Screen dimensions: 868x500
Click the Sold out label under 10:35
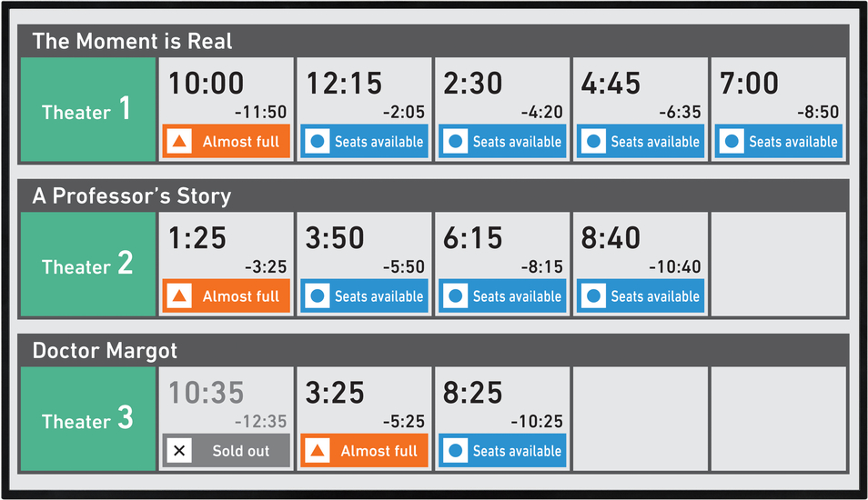click(x=241, y=451)
